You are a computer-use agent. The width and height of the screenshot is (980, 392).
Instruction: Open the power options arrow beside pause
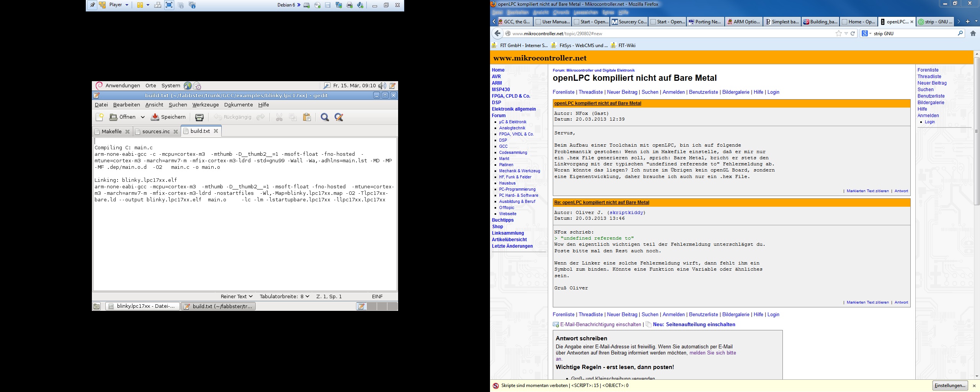(x=148, y=5)
